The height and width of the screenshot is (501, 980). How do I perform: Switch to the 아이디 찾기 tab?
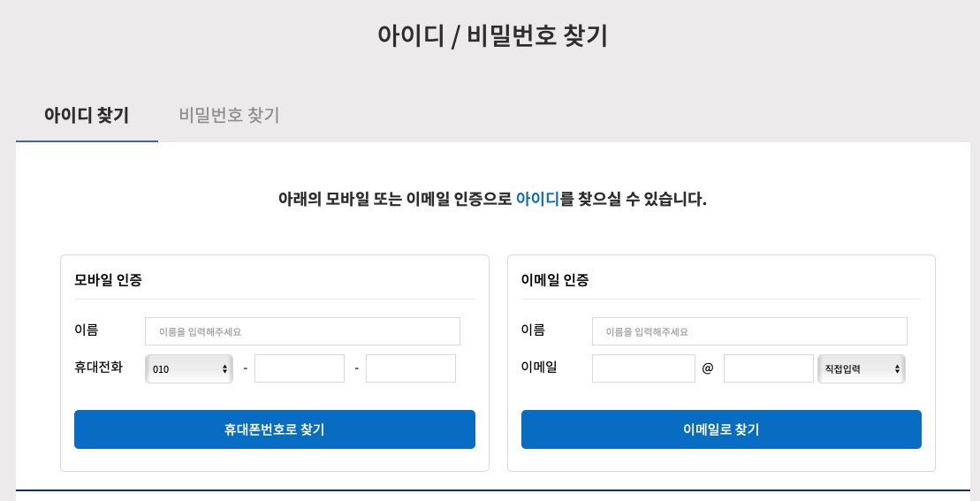point(87,115)
